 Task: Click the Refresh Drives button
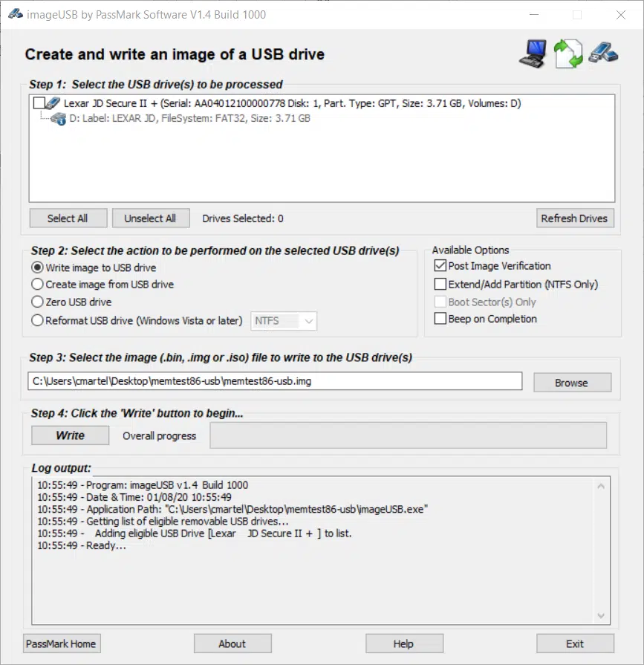click(575, 218)
